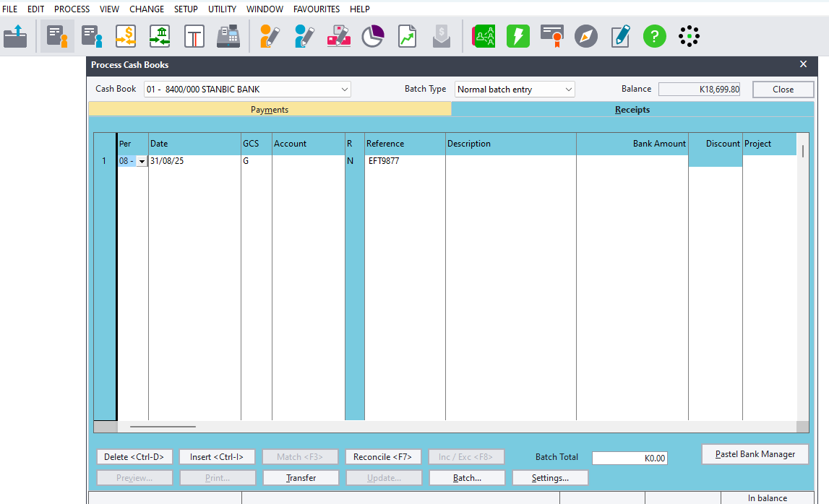Open the WINDOW menu
Viewport: 829px width, 504px height.
point(265,9)
